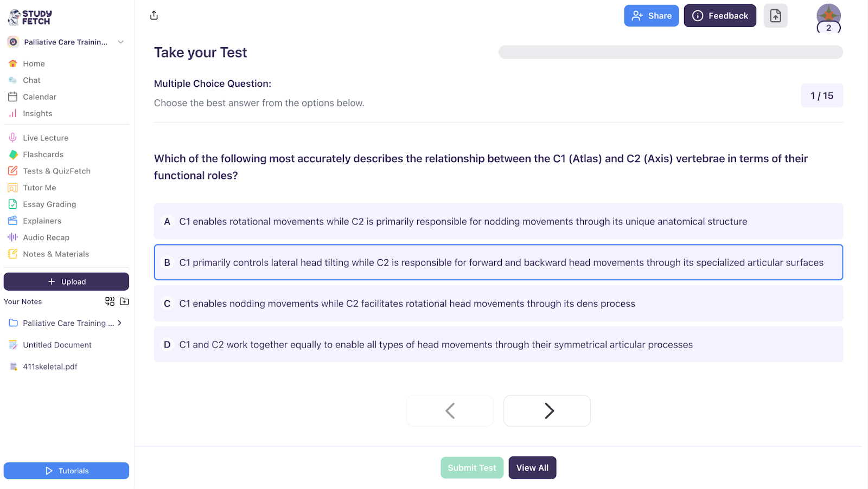
Task: Go to Chat in the sidebar
Action: pos(31,80)
